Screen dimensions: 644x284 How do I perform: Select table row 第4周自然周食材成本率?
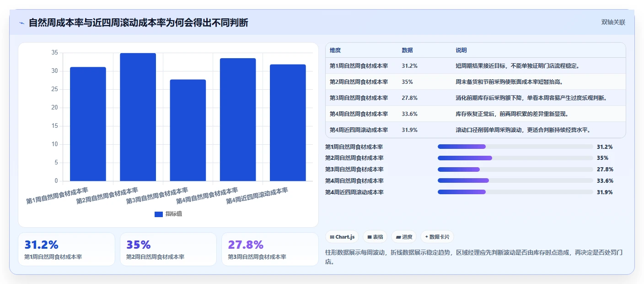point(475,114)
